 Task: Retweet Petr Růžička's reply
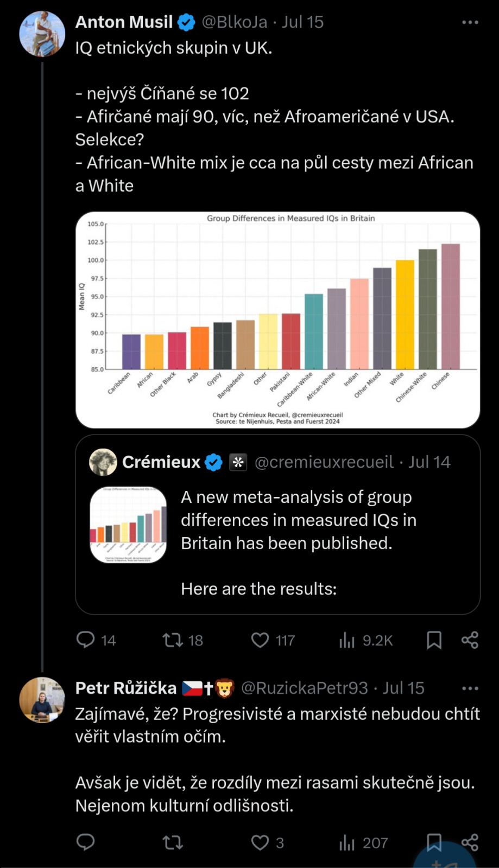173,842
